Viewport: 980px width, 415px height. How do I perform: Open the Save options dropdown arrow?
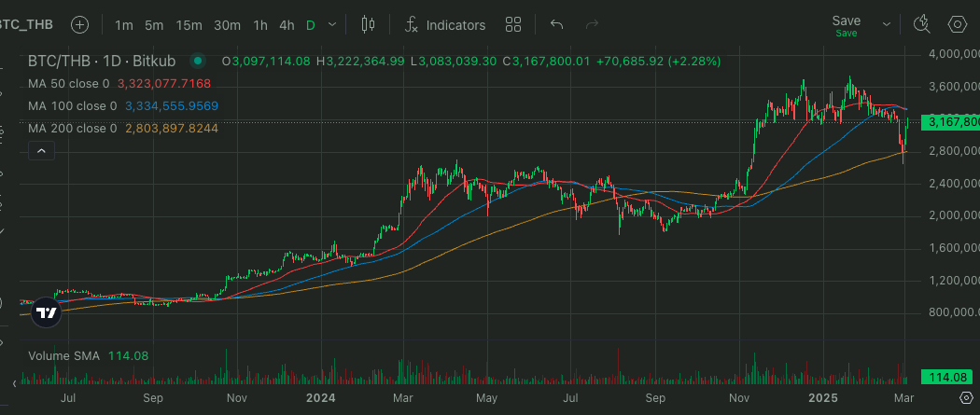pyautogui.click(x=887, y=25)
